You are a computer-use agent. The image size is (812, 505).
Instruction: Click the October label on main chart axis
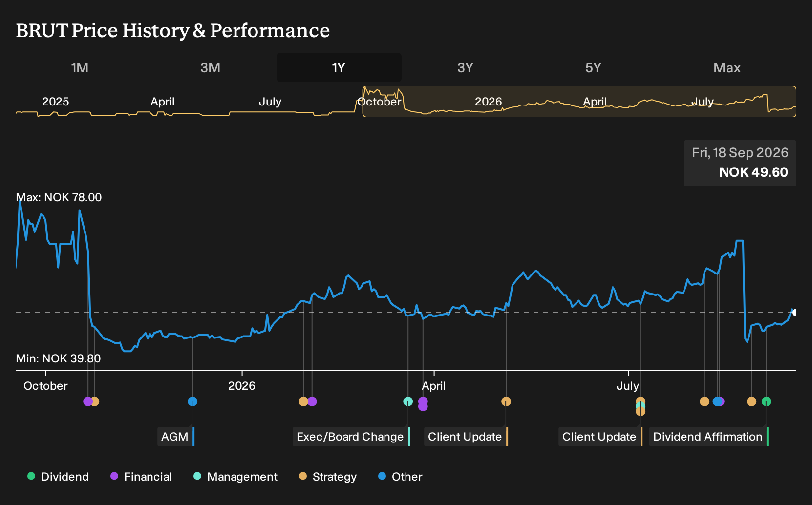tap(45, 386)
